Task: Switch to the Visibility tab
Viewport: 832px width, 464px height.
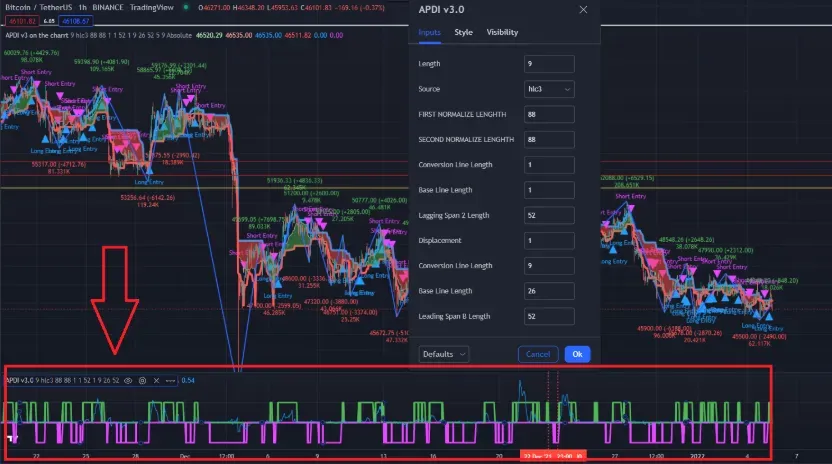Action: (x=502, y=32)
